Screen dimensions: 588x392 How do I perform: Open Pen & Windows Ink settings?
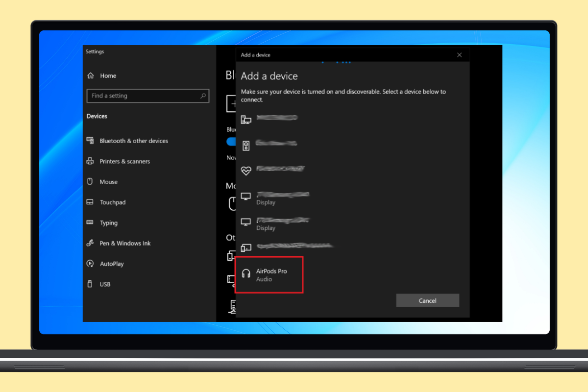[x=119, y=243]
